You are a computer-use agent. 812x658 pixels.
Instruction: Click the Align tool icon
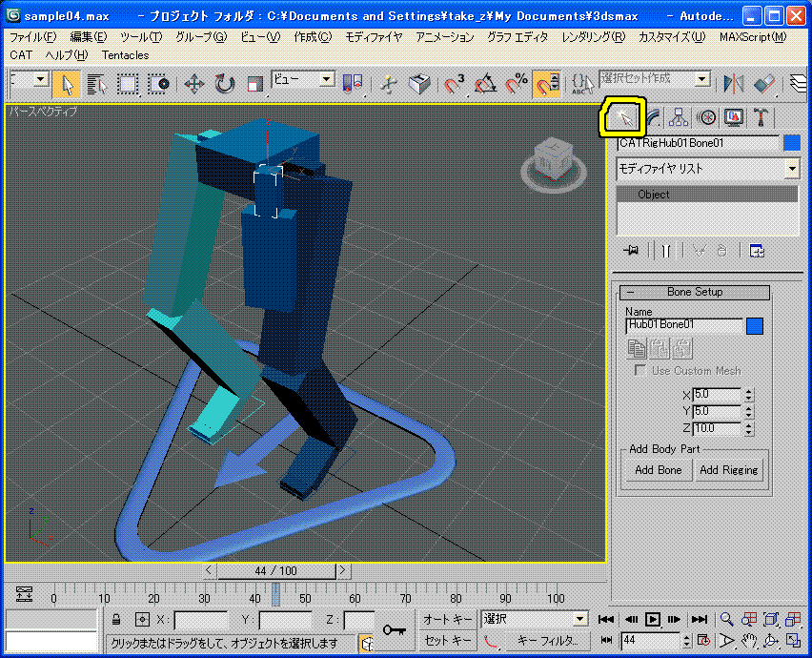(764, 83)
